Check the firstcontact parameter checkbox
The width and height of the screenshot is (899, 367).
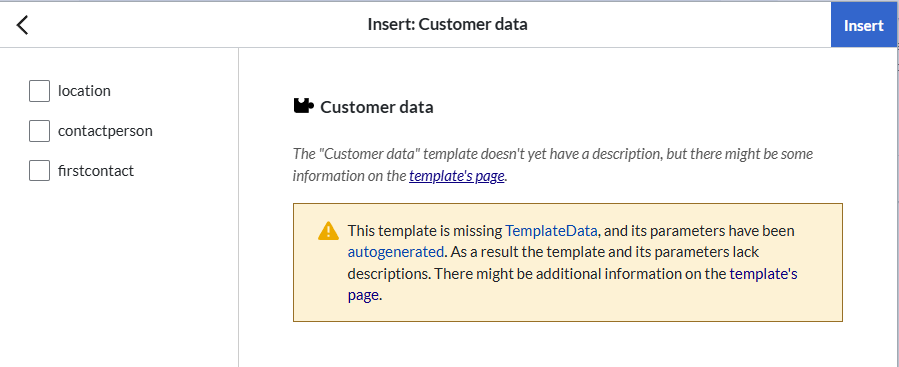(40, 171)
